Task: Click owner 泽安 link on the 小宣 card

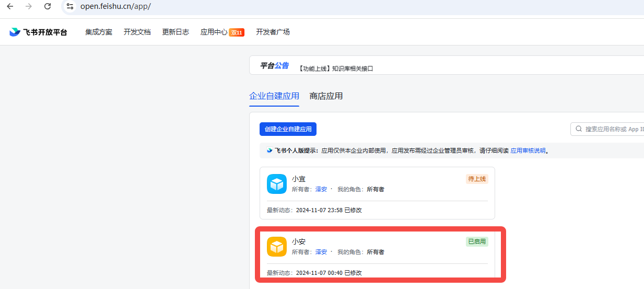Action: pos(321,189)
